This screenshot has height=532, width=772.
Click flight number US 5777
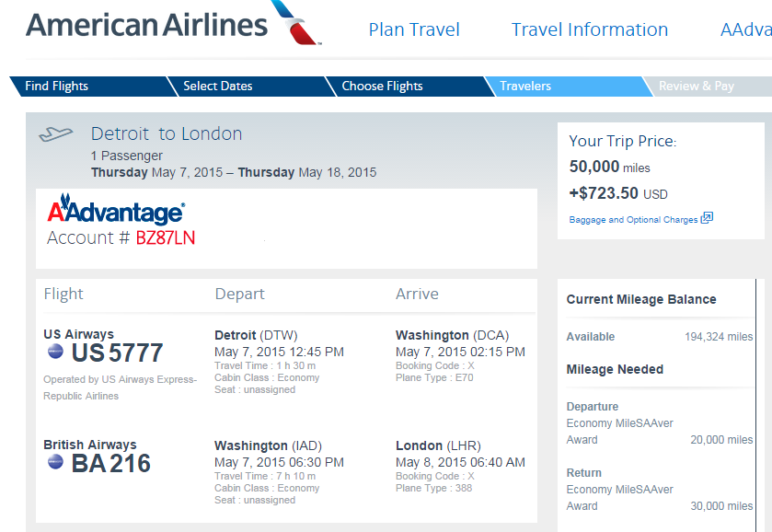pos(117,353)
